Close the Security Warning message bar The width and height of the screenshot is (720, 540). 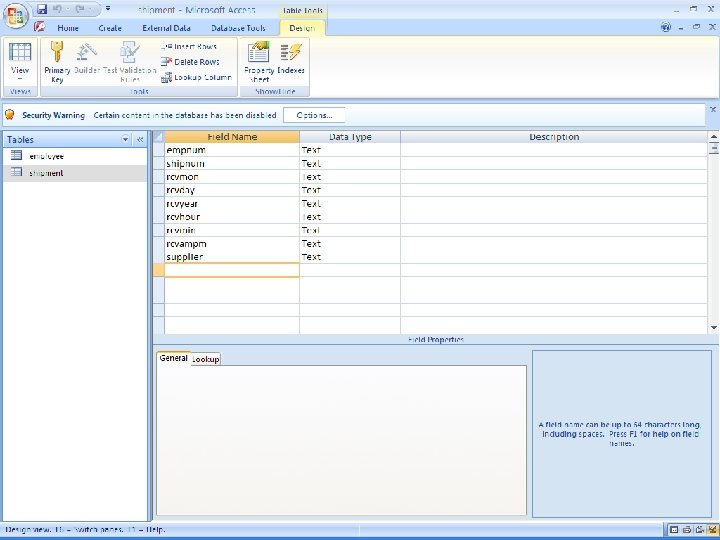tap(712, 109)
